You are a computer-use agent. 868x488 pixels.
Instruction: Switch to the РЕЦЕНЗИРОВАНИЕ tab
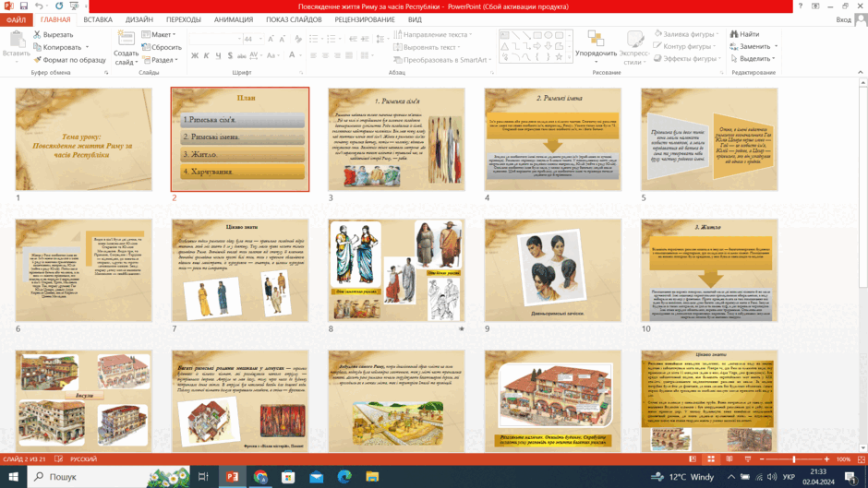pos(364,19)
